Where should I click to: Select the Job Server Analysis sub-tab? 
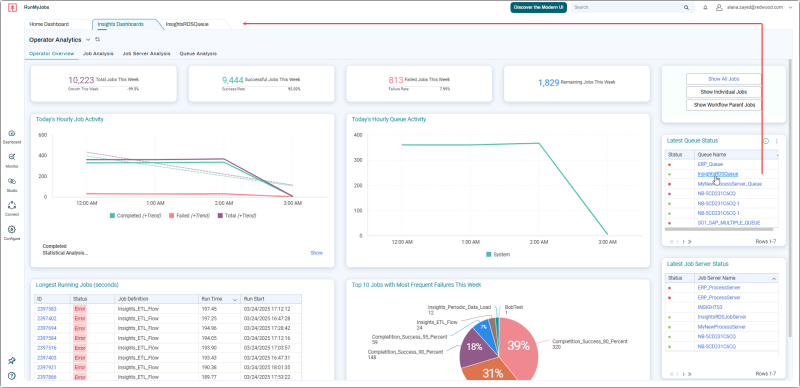(x=146, y=53)
